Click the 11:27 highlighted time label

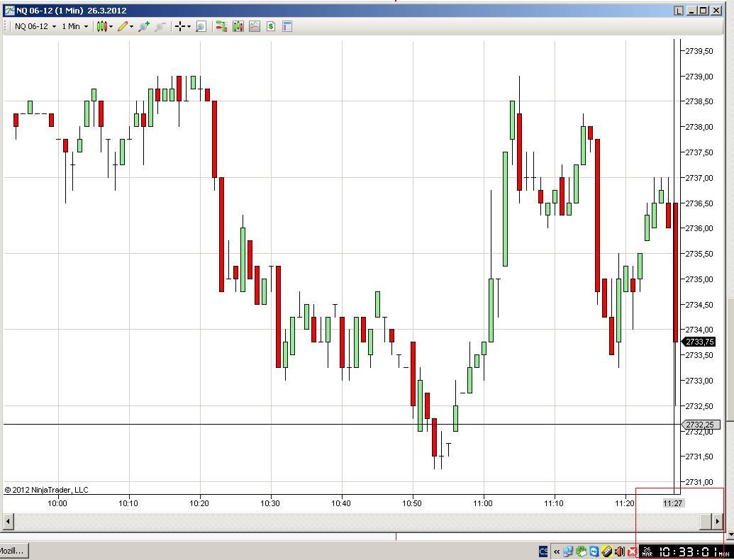point(673,503)
